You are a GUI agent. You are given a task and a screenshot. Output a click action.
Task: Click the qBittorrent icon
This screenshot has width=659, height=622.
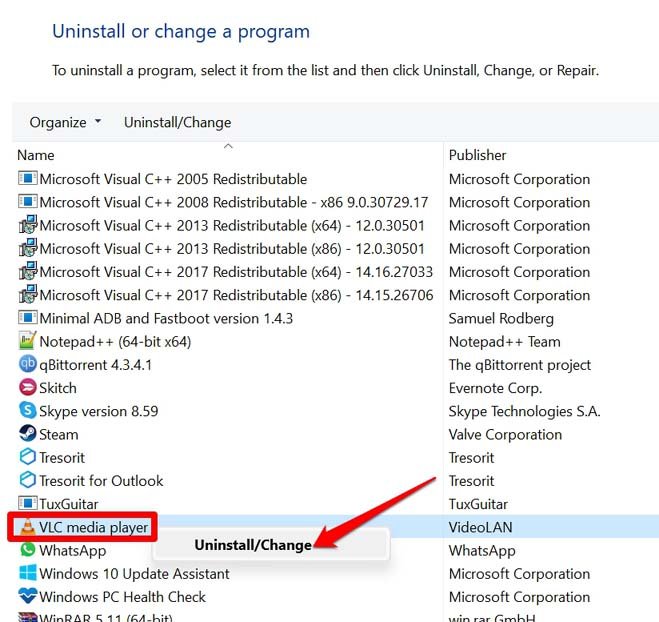(x=28, y=364)
